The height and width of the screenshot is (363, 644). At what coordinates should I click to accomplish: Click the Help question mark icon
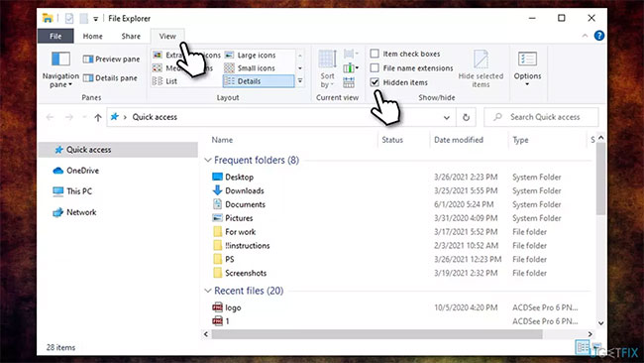(x=599, y=36)
